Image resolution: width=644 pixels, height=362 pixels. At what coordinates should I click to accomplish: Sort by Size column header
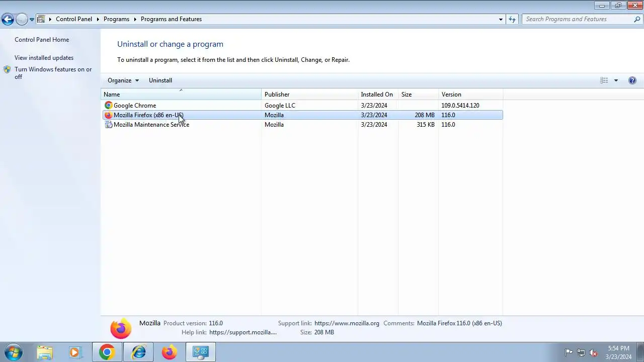coord(418,95)
